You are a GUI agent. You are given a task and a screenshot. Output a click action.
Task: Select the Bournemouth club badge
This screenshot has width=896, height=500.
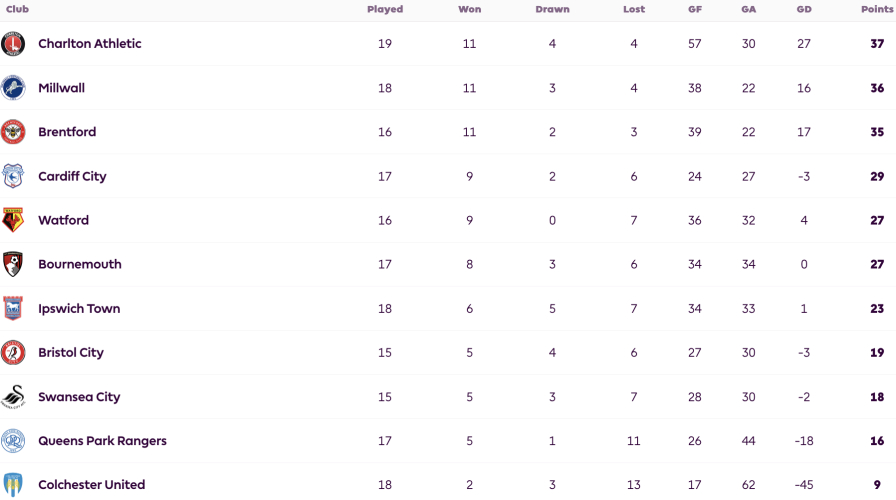coord(13,264)
